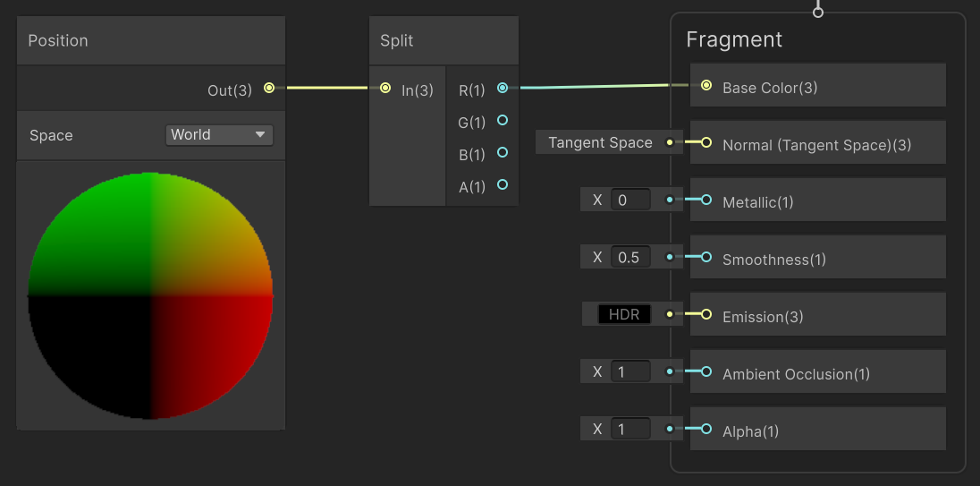This screenshot has width=980, height=486.
Task: Click the Alpha(1) input port
Action: [x=706, y=429]
